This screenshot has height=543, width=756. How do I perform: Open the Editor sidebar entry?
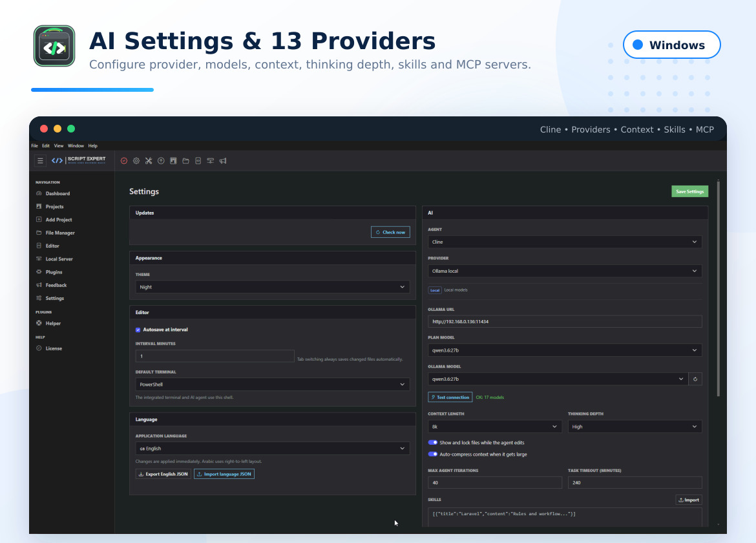[52, 246]
